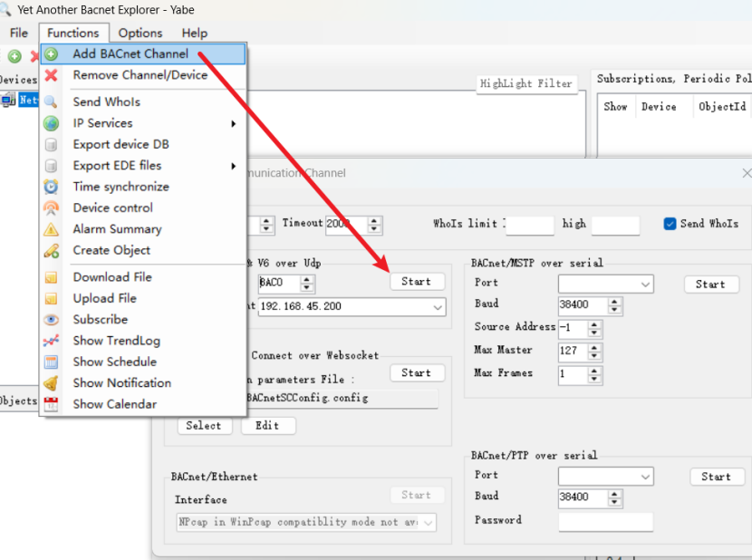Click the PTP Baud 38400 spinner arrows
This screenshot has width=752, height=560.
614,498
